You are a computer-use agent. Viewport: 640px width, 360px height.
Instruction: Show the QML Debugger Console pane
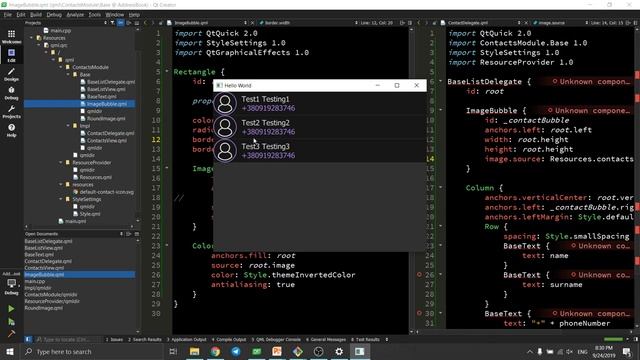click(276, 340)
